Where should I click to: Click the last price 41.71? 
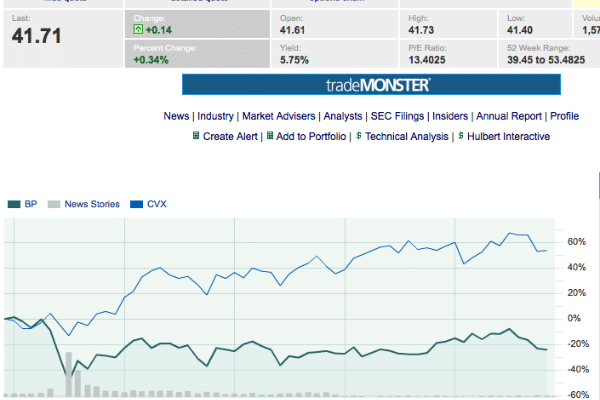click(x=37, y=36)
